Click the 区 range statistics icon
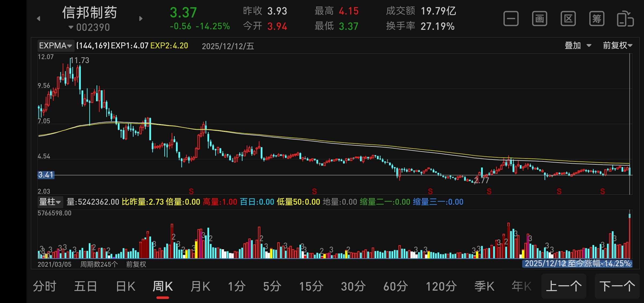Image resolution: width=644 pixels, height=303 pixels. 568,19
